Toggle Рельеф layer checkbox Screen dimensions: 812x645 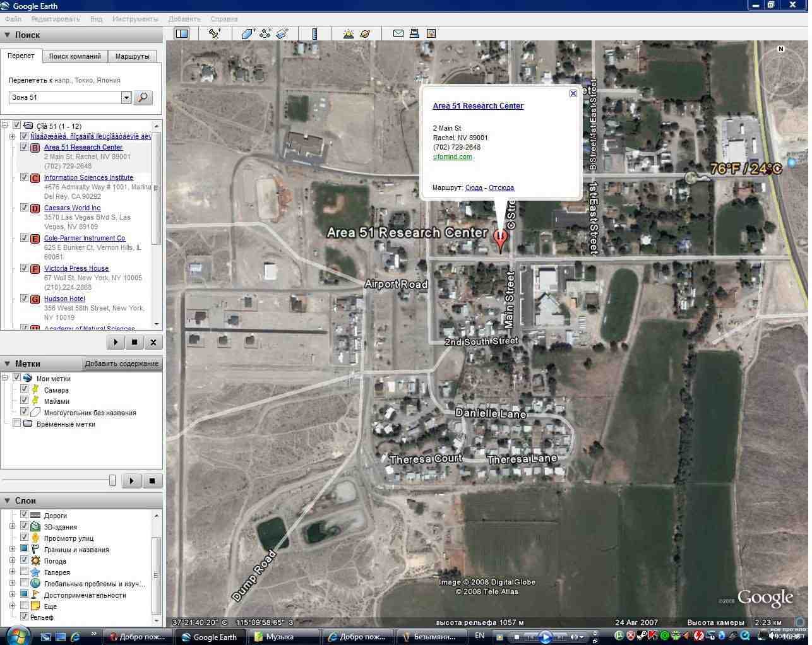pos(25,617)
